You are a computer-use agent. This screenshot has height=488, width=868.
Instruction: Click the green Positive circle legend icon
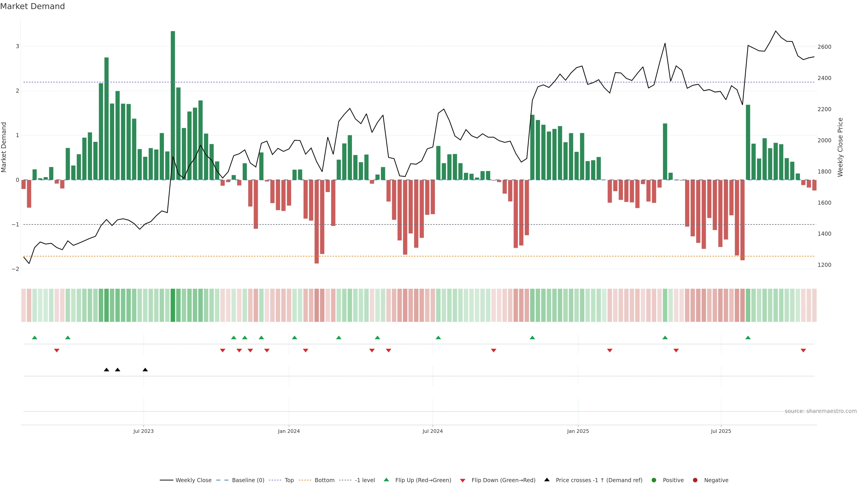pyautogui.click(x=654, y=480)
